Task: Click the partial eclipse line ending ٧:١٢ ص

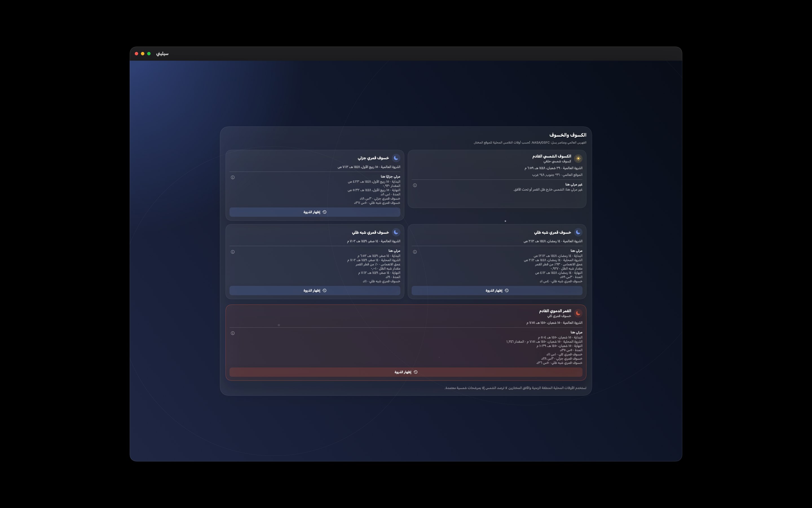Action: pos(369,167)
